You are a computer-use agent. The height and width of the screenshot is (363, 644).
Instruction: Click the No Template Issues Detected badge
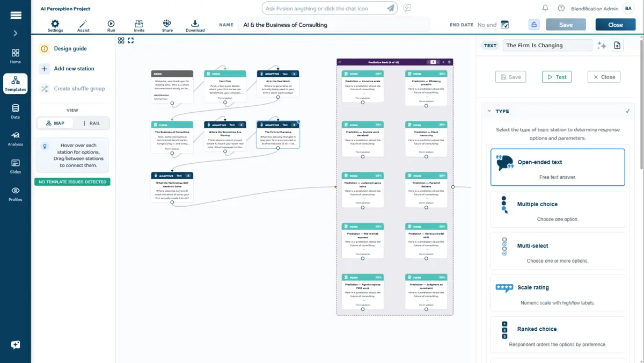coord(72,182)
